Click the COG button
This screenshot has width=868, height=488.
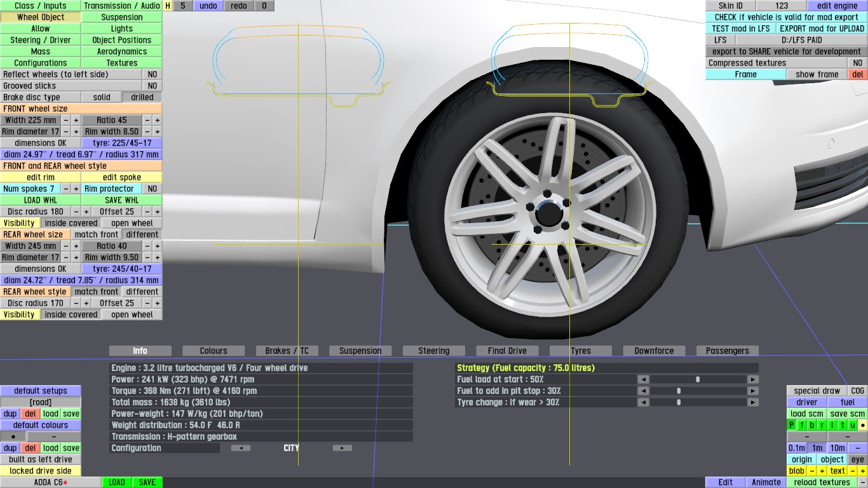coord(857,391)
